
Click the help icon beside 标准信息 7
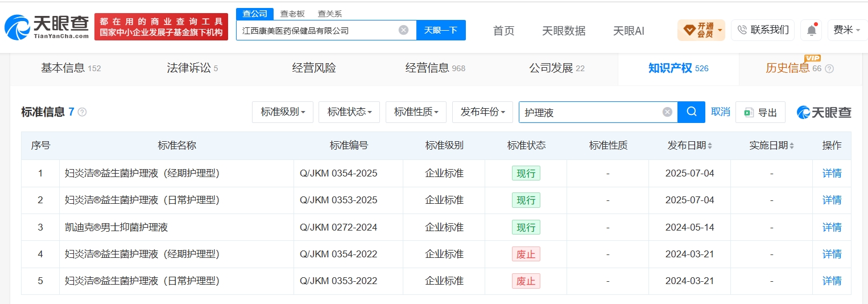pos(82,112)
